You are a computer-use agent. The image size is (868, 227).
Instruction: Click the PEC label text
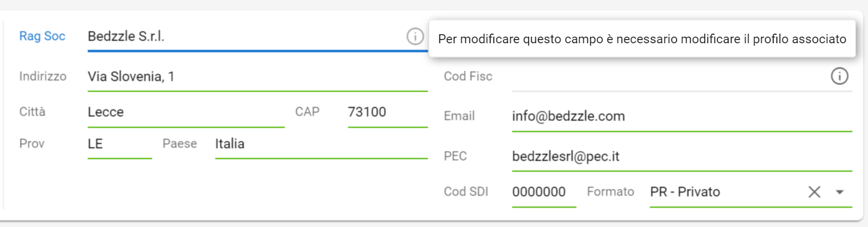click(455, 156)
